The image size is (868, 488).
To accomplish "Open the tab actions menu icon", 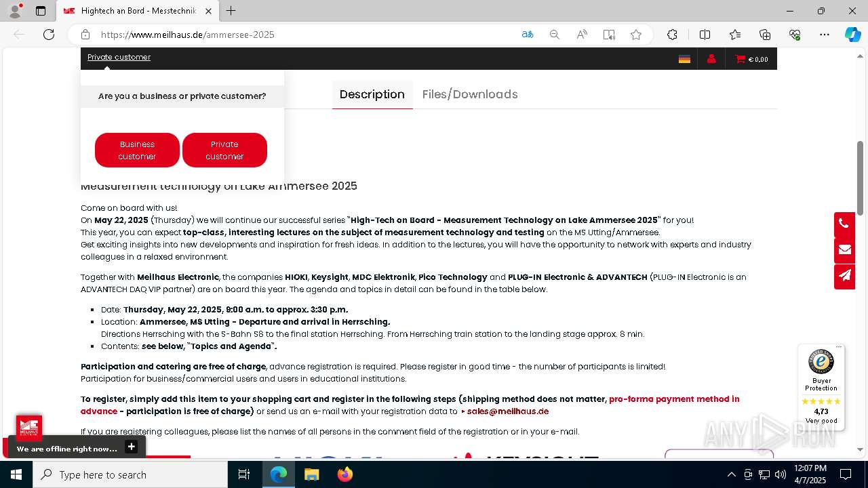I will pyautogui.click(x=41, y=11).
